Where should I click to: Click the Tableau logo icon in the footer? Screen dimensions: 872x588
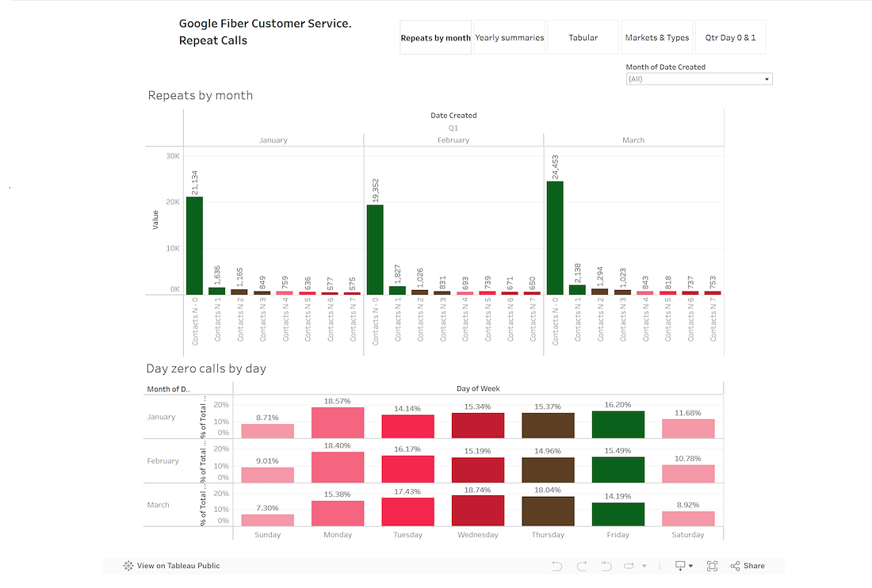tap(128, 566)
